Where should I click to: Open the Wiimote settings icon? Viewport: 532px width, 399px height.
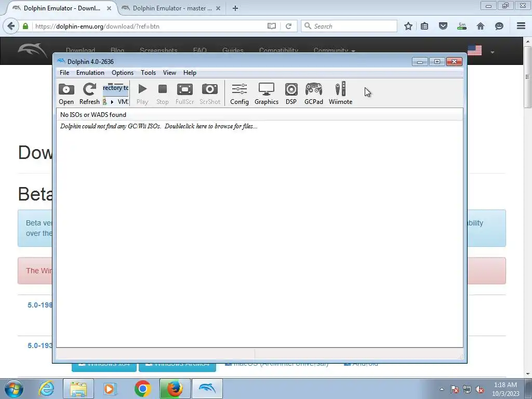click(x=341, y=94)
